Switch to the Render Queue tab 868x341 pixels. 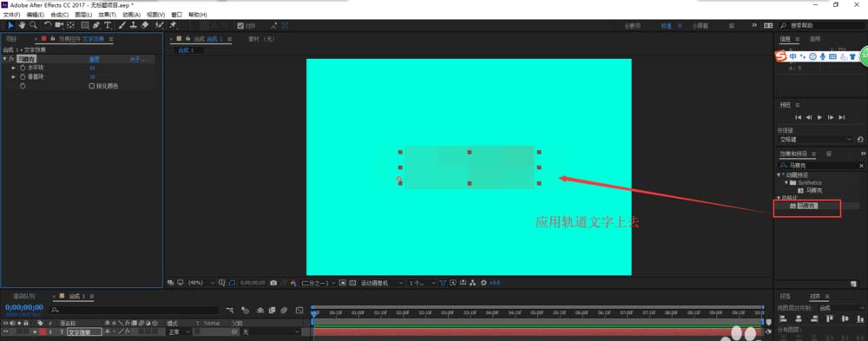[23, 297]
